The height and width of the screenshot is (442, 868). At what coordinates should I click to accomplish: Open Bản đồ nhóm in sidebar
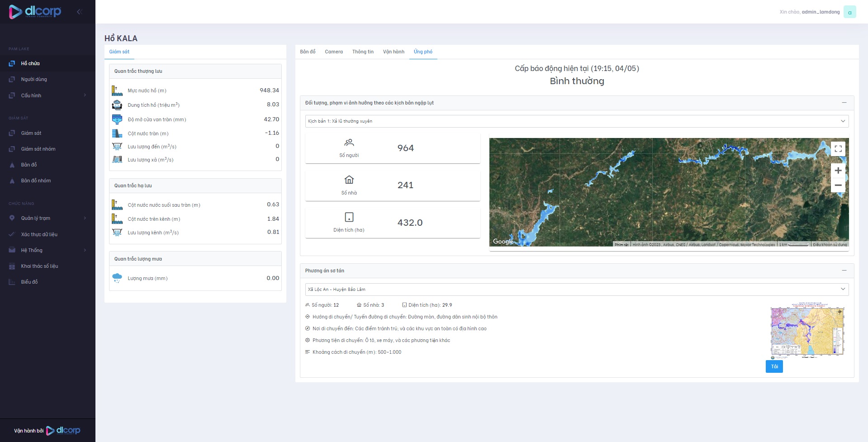36,181
